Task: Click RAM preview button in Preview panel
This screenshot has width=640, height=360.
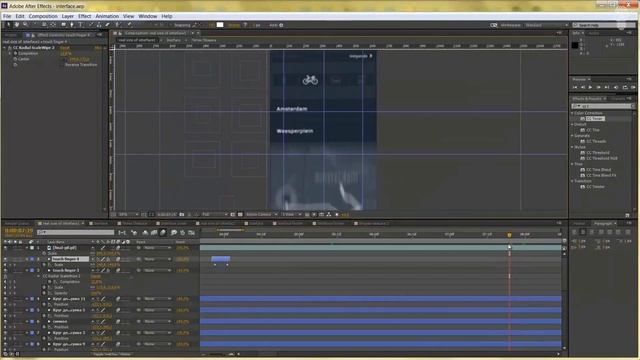Action: [633, 87]
